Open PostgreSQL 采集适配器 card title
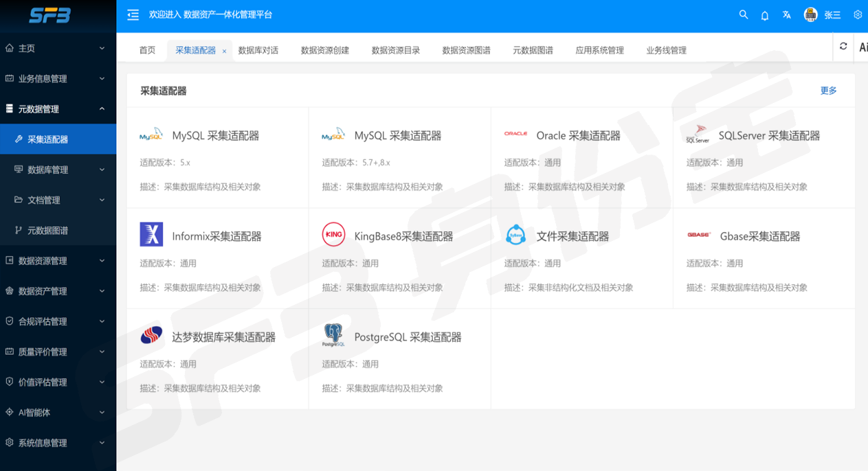 pyautogui.click(x=408, y=337)
